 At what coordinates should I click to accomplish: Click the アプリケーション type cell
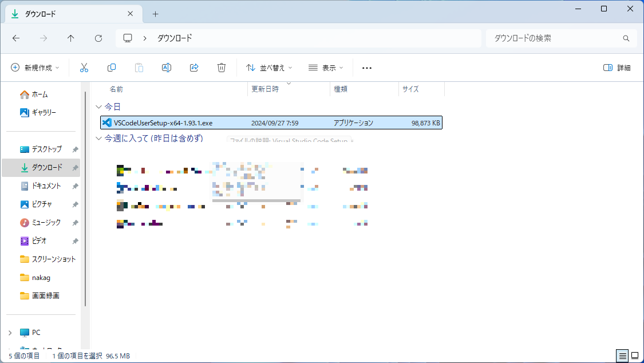pos(353,123)
